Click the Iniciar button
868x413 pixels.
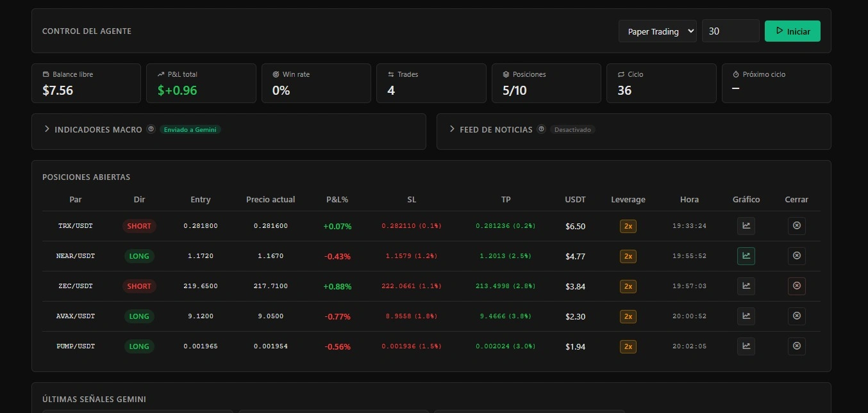click(792, 31)
